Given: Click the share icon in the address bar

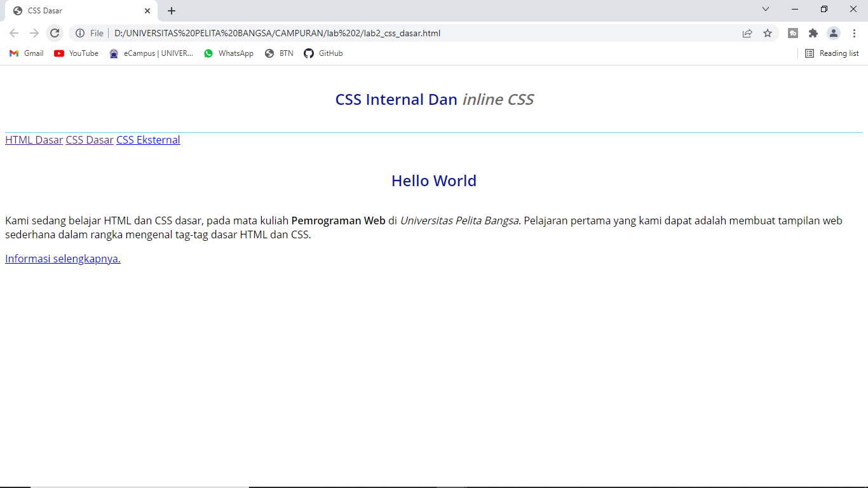Looking at the screenshot, I should [x=747, y=32].
